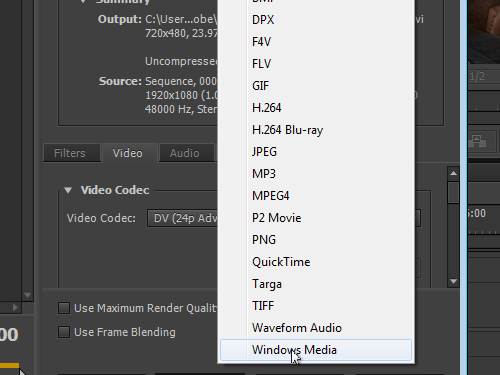This screenshot has height=375, width=500.
Task: Choose TIFF from the list
Action: 316,306
